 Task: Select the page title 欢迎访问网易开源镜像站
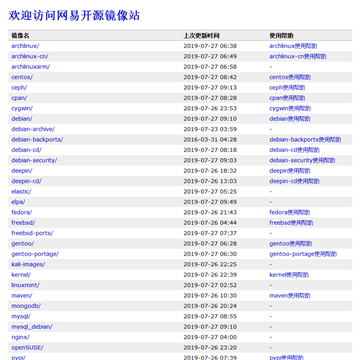pos(74,16)
